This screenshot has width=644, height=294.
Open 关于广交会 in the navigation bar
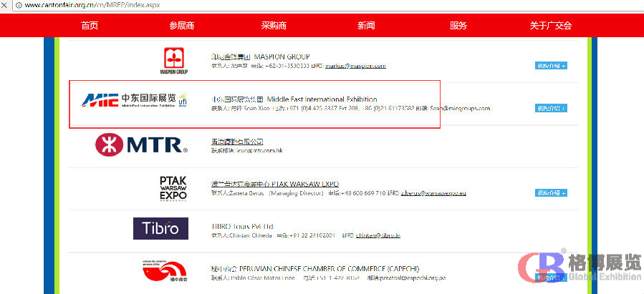550,26
